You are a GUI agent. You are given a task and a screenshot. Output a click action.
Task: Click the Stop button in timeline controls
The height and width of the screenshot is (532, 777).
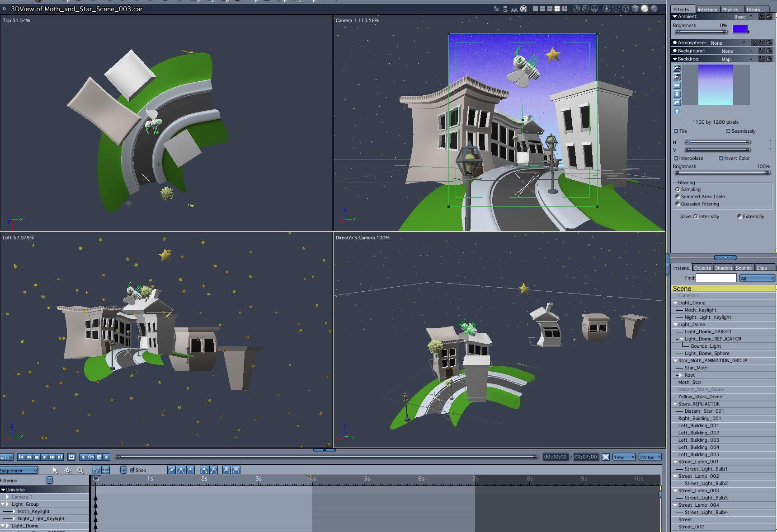[x=37, y=457]
